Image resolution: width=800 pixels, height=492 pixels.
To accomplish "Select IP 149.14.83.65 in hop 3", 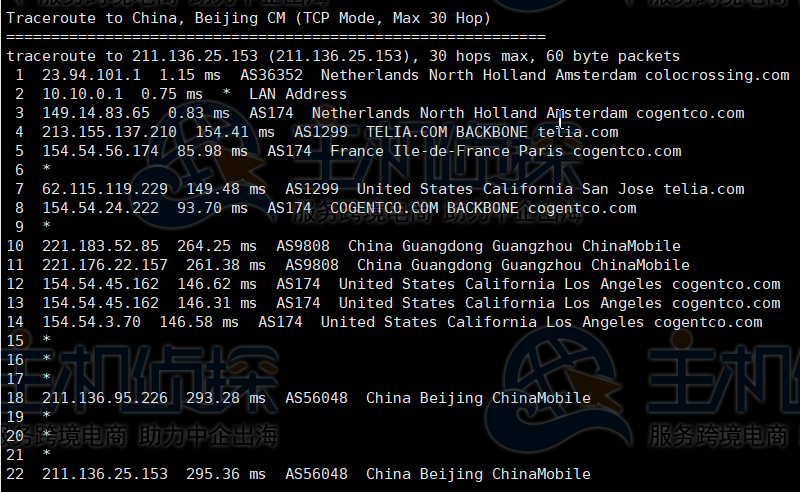I will 96,113.
